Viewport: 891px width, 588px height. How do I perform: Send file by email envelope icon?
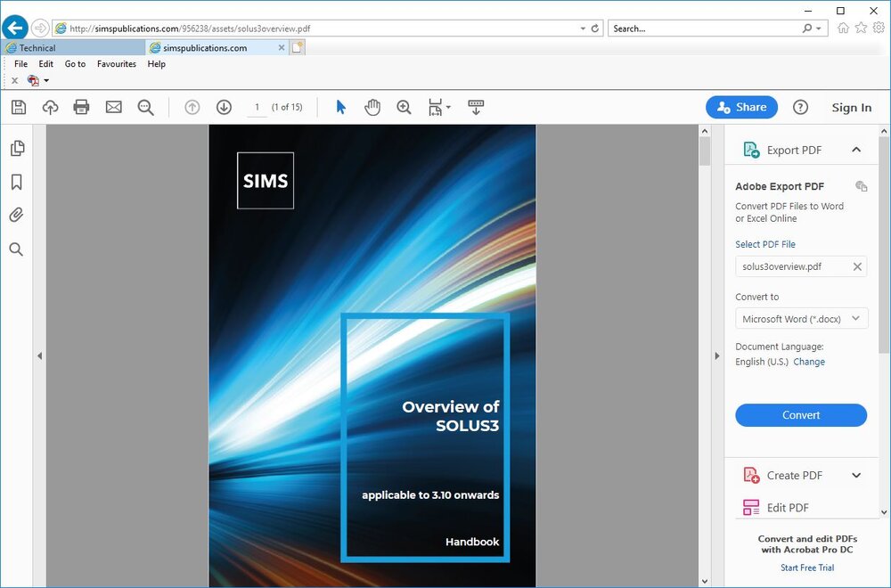point(114,107)
